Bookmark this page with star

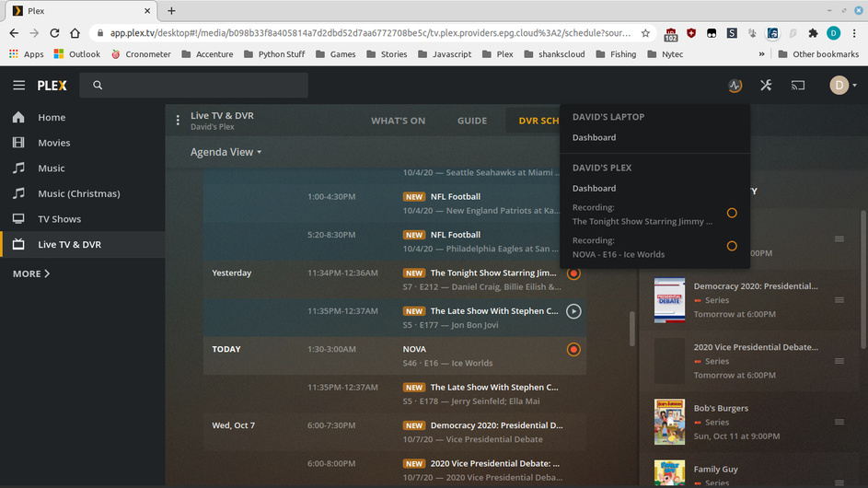(645, 33)
